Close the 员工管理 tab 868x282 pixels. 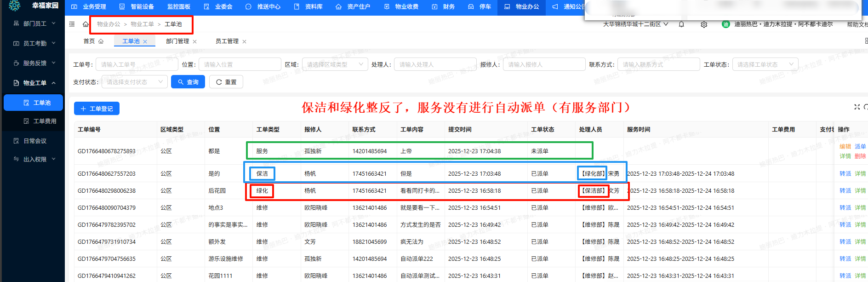pos(244,41)
